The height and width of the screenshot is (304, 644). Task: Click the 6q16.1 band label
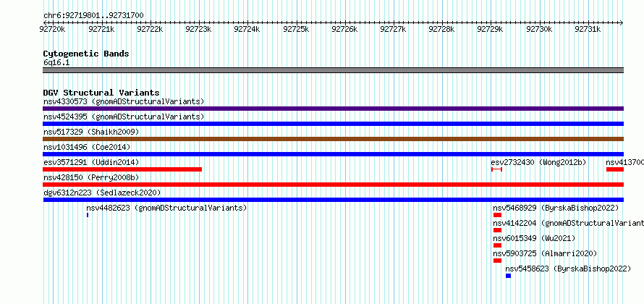coord(56,62)
